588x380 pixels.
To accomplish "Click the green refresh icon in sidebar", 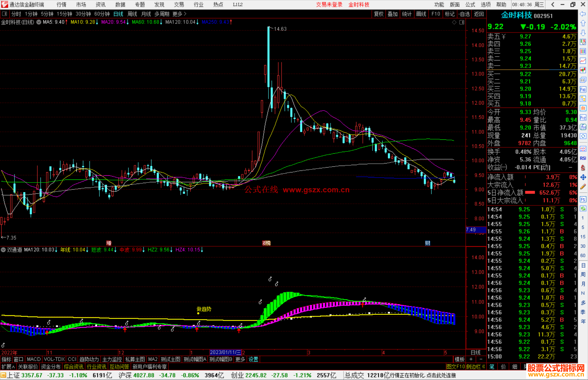I will point(583,209).
